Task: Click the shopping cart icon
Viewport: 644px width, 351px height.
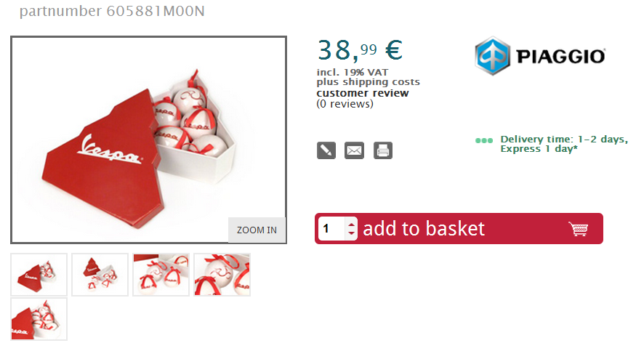Action: point(579,229)
